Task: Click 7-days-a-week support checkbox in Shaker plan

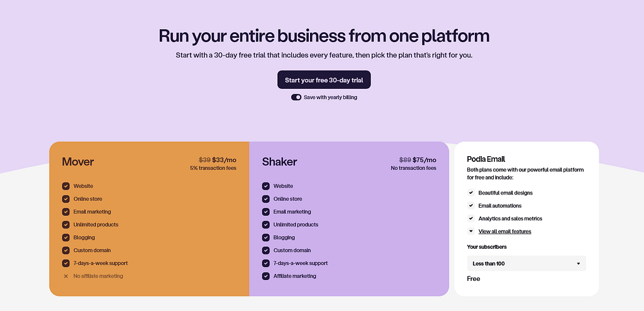Action: [266, 263]
